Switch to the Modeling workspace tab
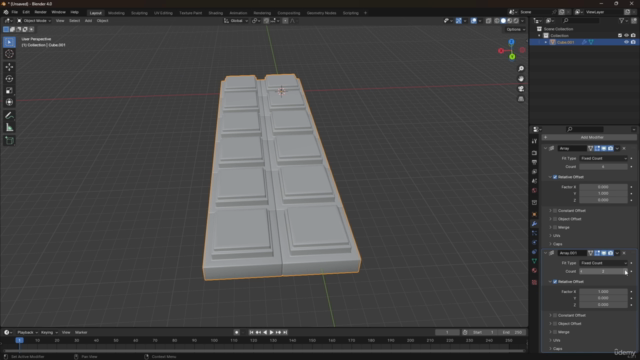 (116, 13)
